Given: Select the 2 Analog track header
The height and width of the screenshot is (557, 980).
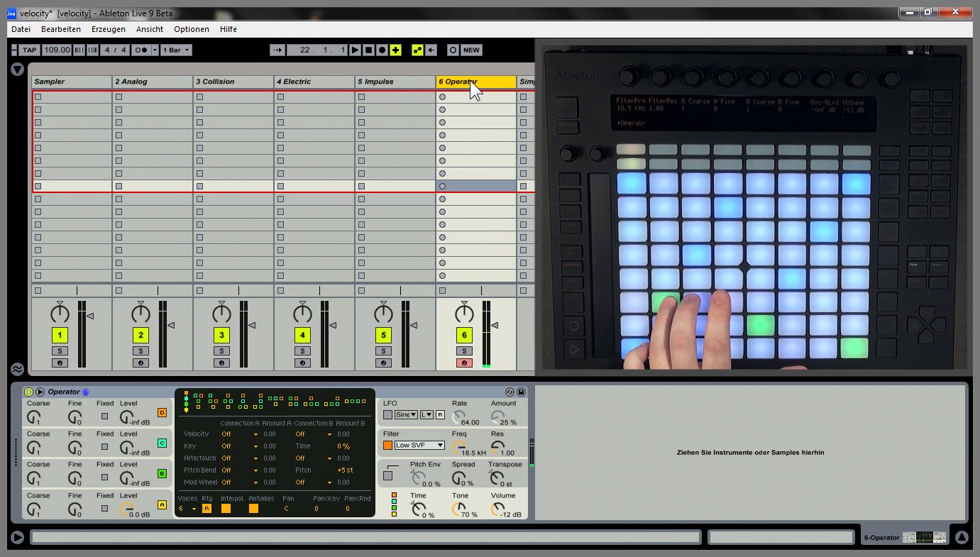Looking at the screenshot, I should coord(153,82).
